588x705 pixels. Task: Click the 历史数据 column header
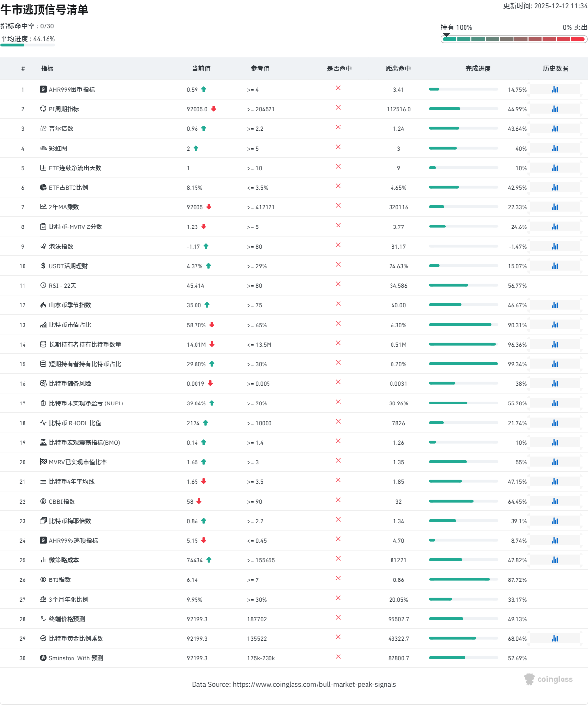[x=555, y=69]
